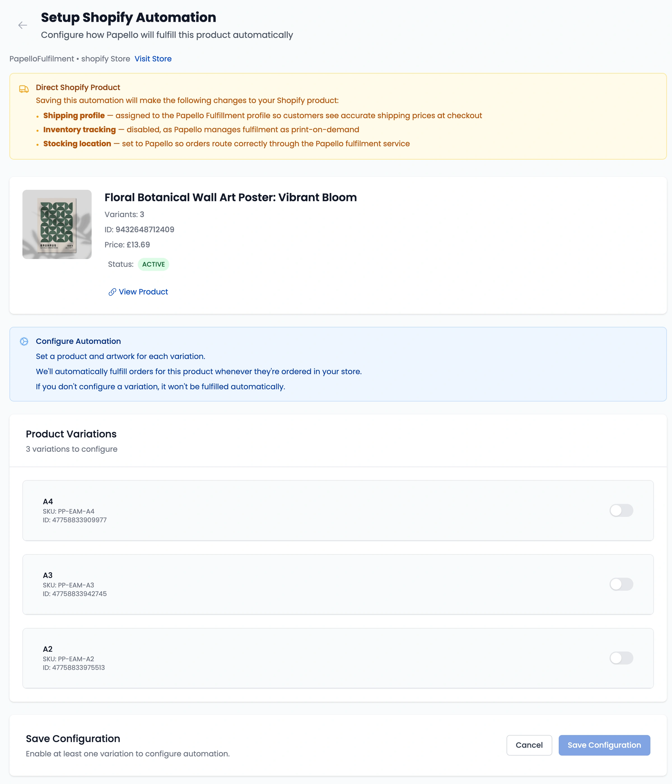Open the Visit Store link
Image resolution: width=672 pixels, height=784 pixels.
153,59
